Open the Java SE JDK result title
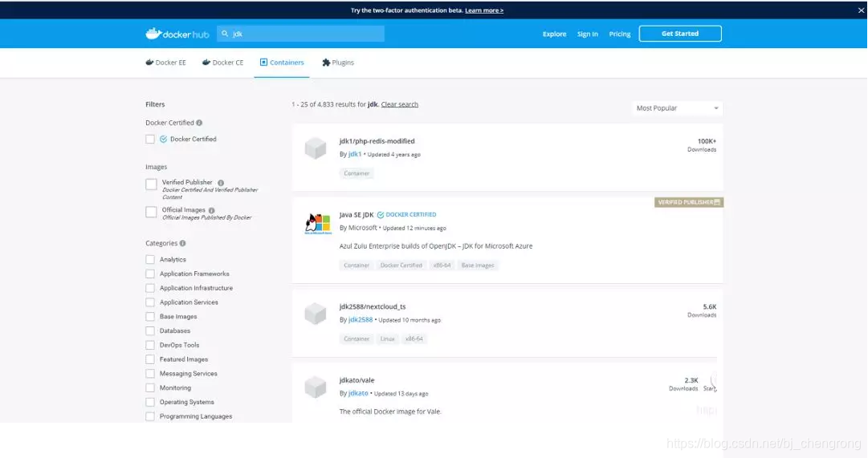 click(357, 215)
